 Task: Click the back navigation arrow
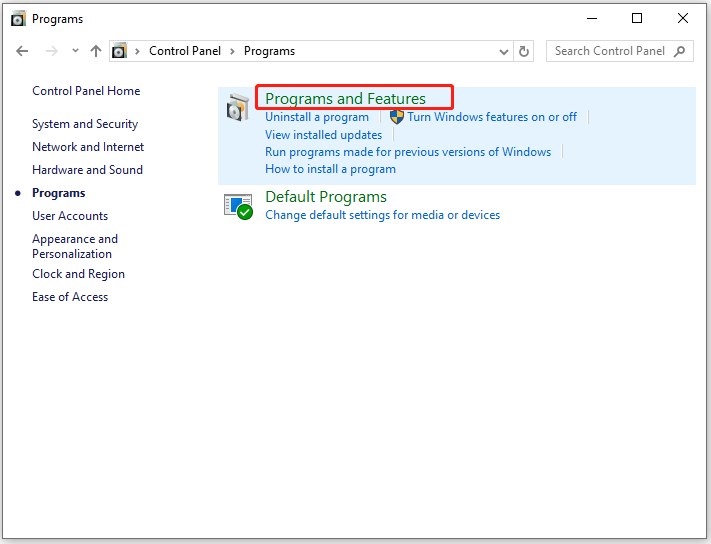pyautogui.click(x=23, y=51)
